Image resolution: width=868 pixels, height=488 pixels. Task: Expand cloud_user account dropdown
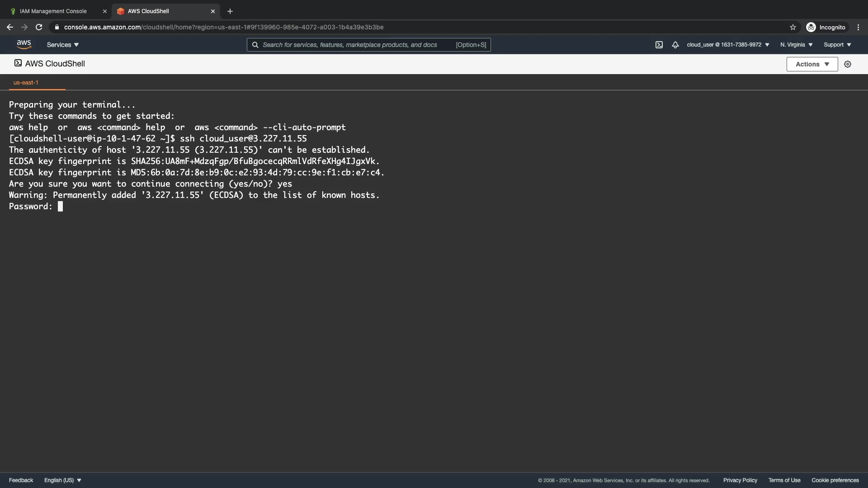[x=728, y=45]
